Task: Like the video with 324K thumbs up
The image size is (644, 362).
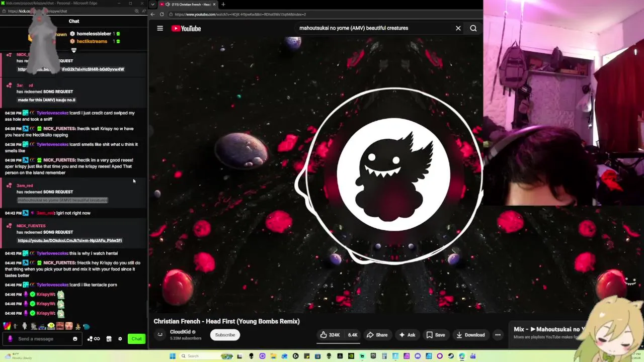Action: (x=330, y=335)
